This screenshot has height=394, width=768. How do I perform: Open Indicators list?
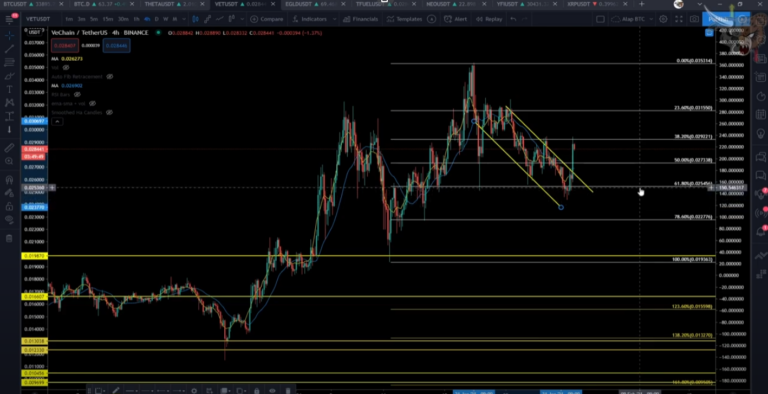(310, 19)
